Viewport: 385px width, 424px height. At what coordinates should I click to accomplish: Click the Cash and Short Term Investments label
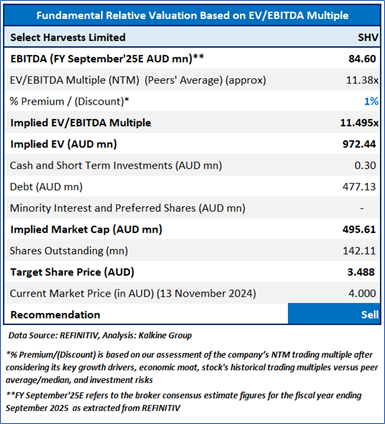[x=116, y=165]
